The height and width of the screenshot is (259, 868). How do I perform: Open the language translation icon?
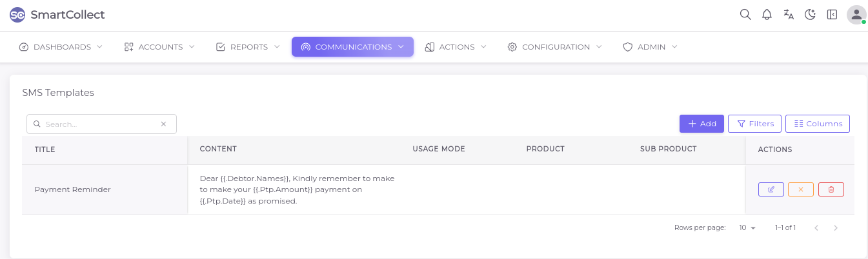click(789, 14)
